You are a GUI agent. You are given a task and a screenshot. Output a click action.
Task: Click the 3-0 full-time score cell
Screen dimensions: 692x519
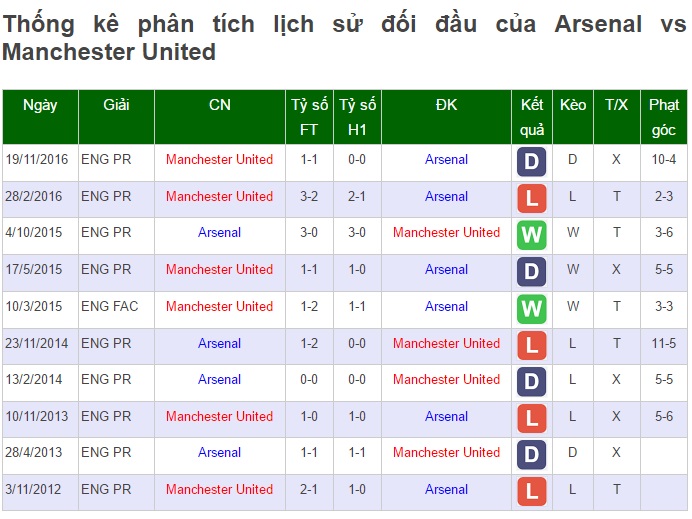[309, 233]
